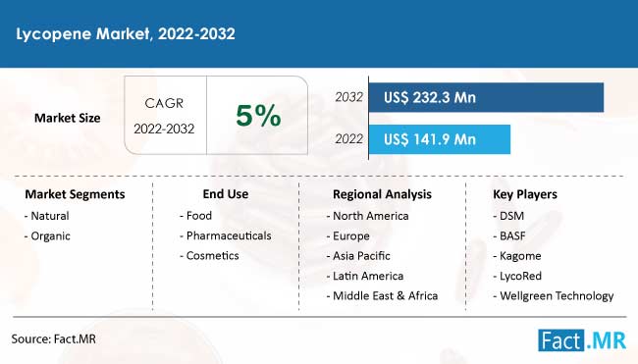
Task: Click the Kagome key player
Action: 517,256
